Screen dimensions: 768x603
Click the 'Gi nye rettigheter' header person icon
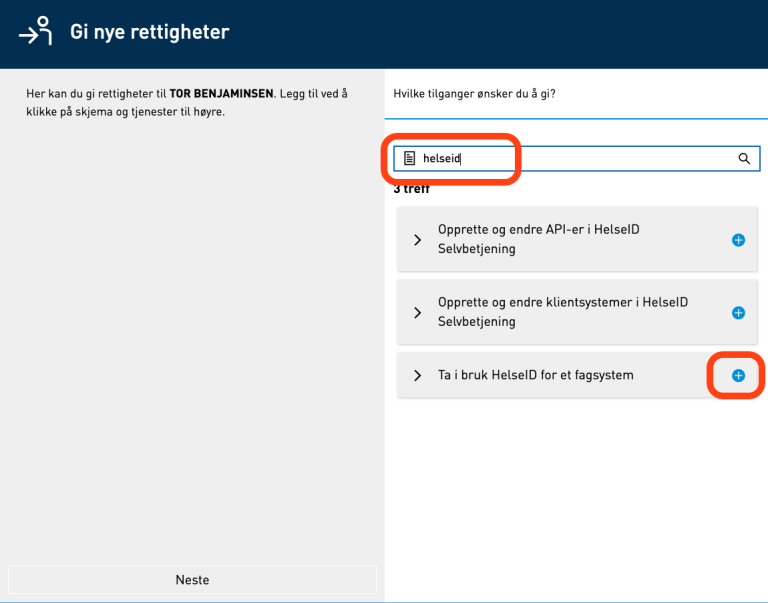pyautogui.click(x=35, y=31)
